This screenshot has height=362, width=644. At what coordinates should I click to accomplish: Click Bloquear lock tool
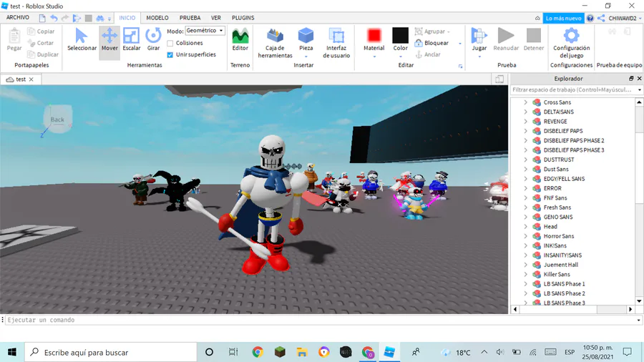click(x=431, y=43)
